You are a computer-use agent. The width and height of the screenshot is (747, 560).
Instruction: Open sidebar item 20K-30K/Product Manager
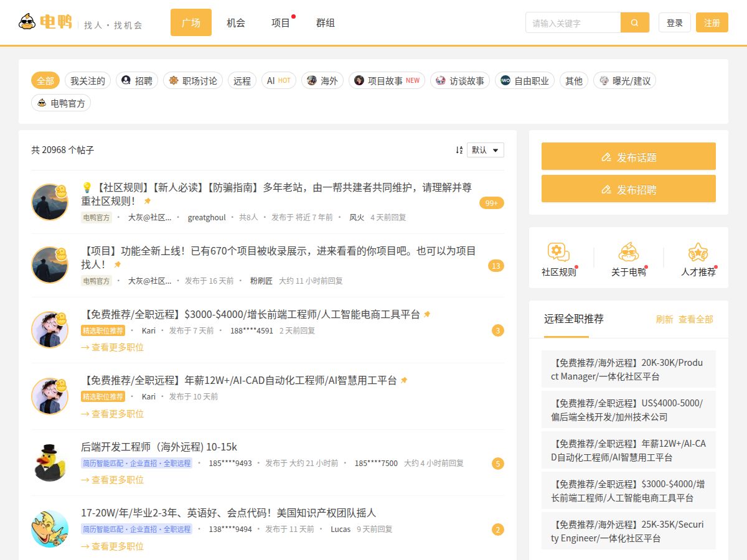629,369
